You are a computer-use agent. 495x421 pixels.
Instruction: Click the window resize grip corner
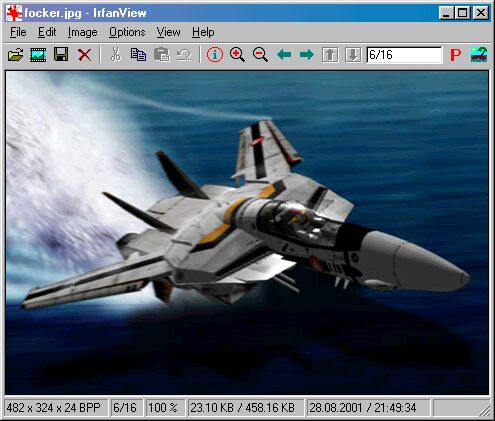click(x=484, y=410)
